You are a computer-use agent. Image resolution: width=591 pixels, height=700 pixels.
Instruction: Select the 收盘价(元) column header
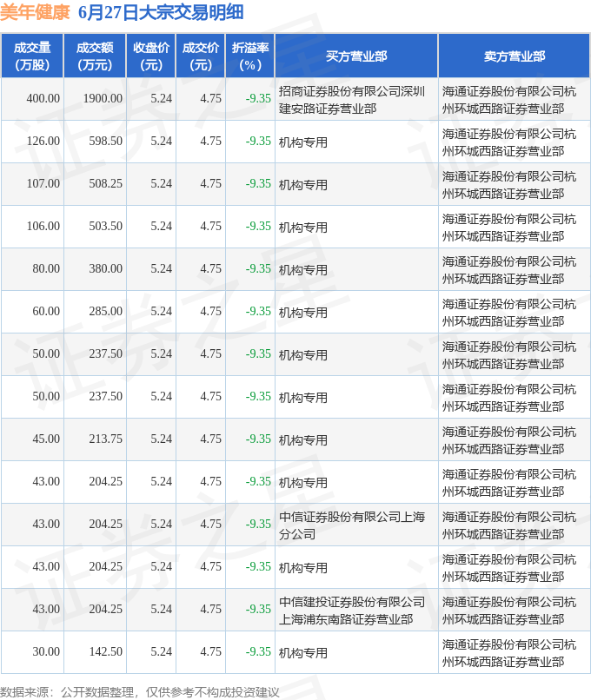tap(151, 56)
